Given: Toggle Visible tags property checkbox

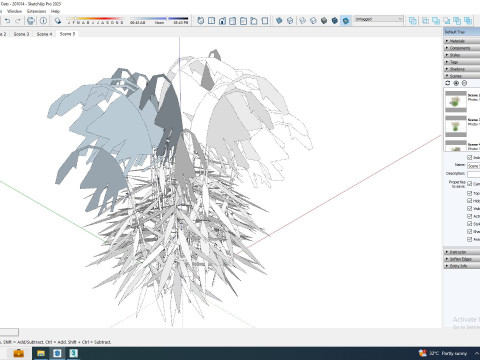Looking at the screenshot, I should 470,208.
